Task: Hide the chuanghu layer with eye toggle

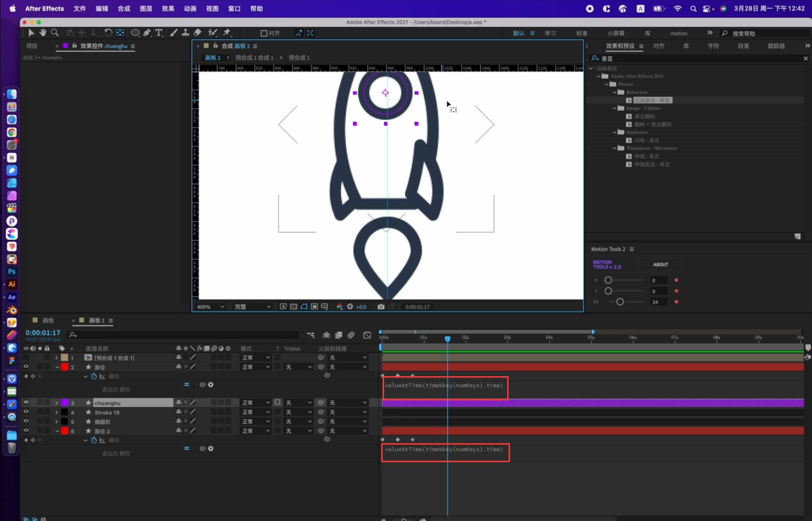Action: [x=26, y=402]
